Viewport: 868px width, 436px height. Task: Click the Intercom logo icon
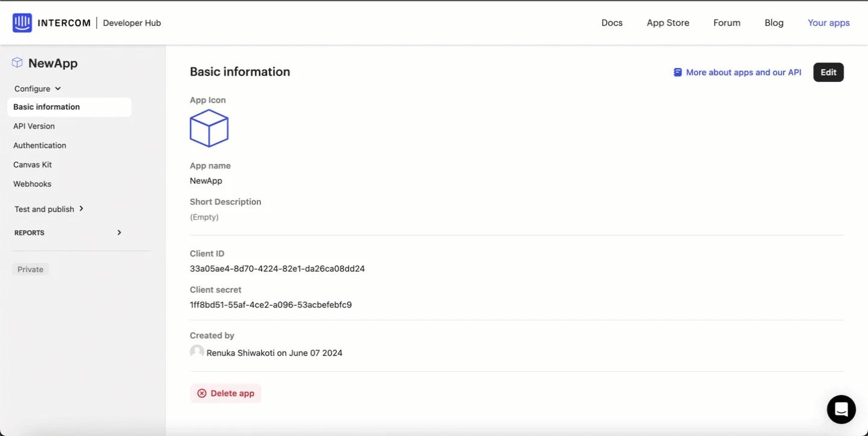[22, 23]
